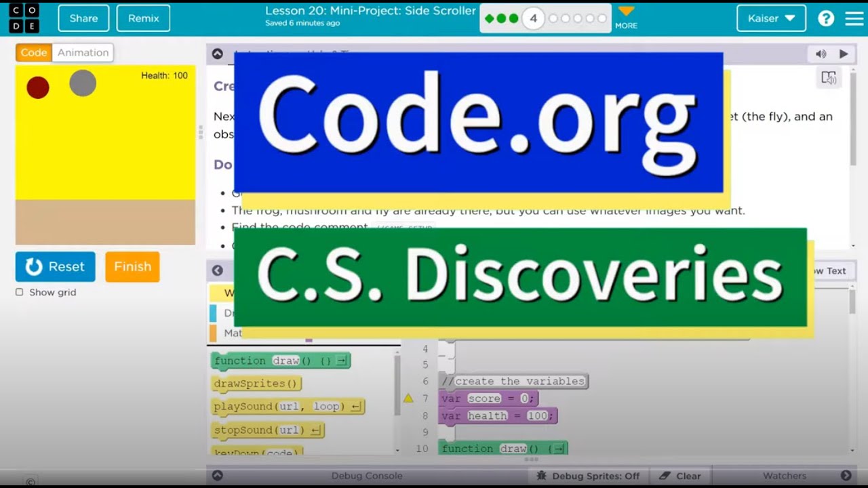Click the //create the variables comment block
868x488 pixels.
pos(513,381)
